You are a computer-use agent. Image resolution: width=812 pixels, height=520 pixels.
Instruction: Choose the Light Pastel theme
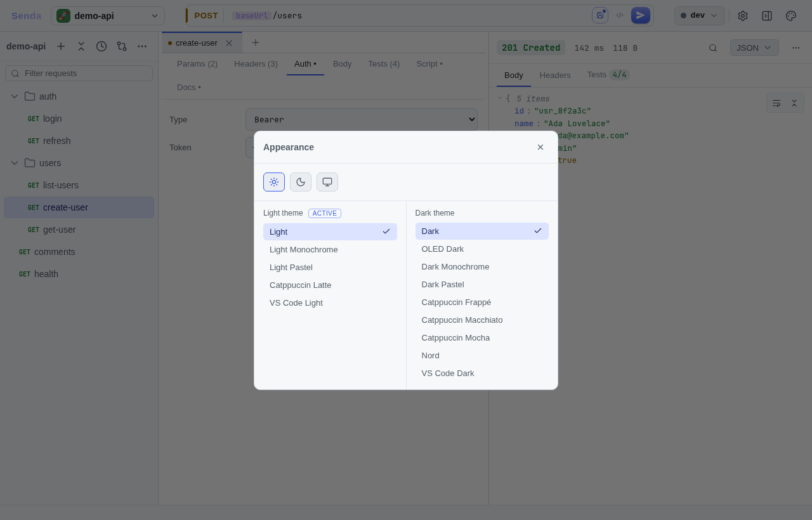point(330,268)
